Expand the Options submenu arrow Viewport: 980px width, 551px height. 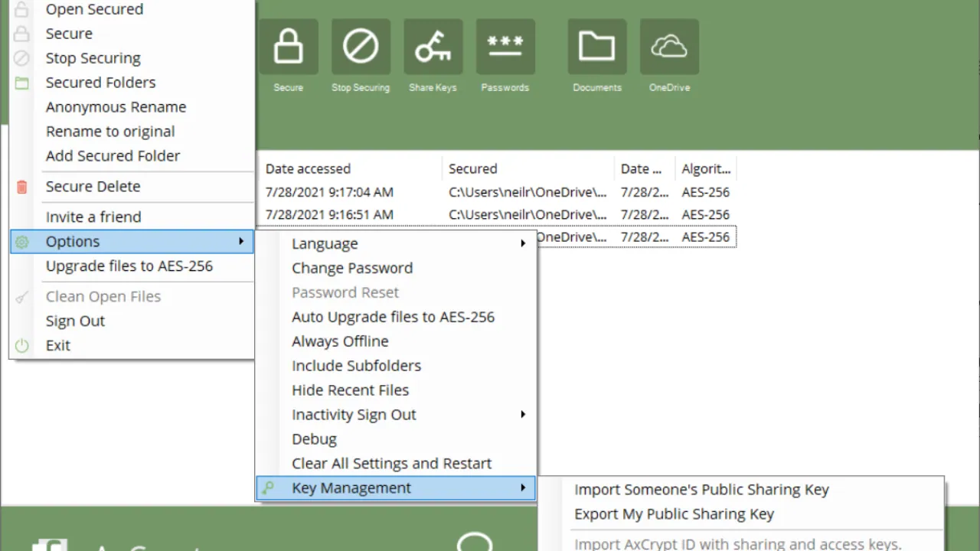(x=240, y=241)
